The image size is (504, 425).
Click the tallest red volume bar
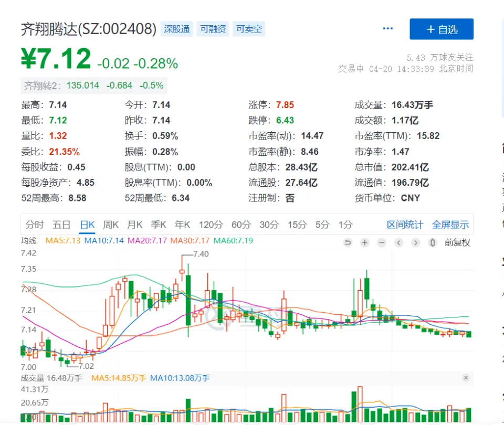[x=360, y=404]
